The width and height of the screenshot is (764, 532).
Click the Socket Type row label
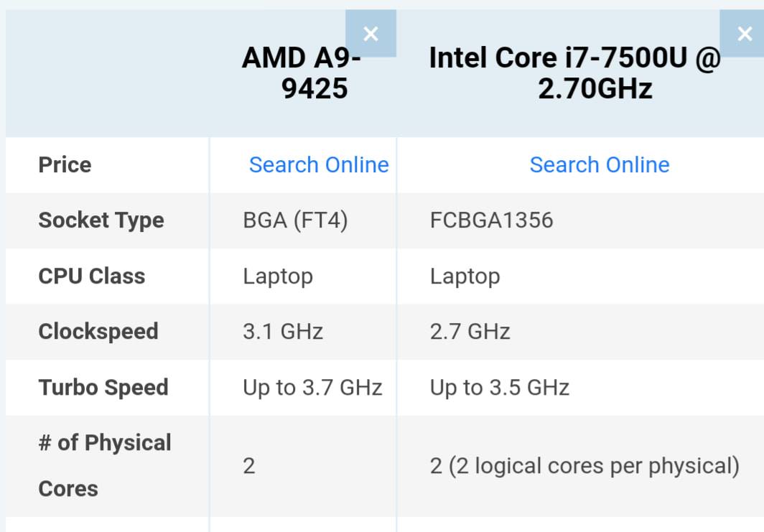(101, 220)
